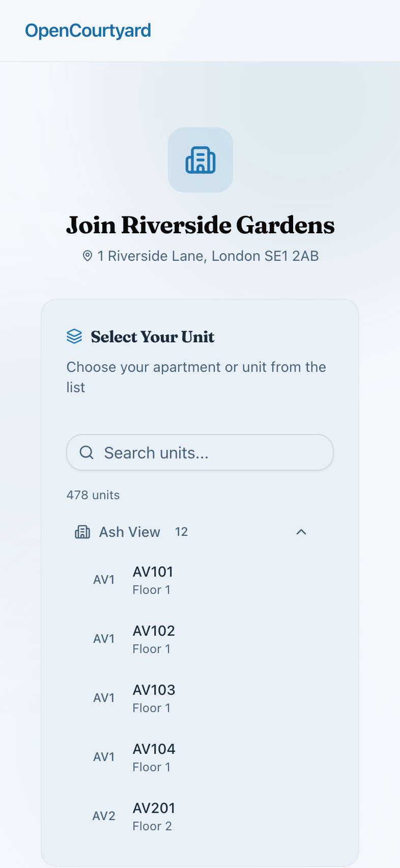Click the OpenCourtyard logo
This screenshot has width=400, height=868.
(x=89, y=31)
